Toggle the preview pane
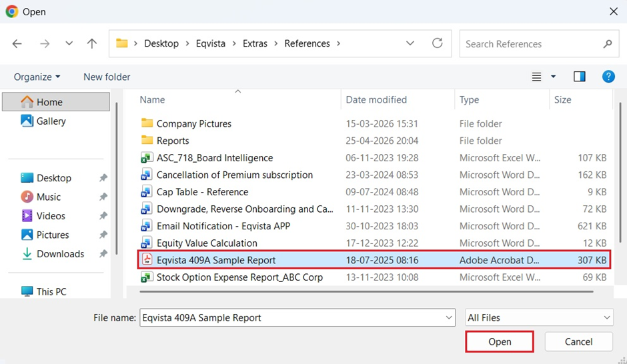 (580, 76)
